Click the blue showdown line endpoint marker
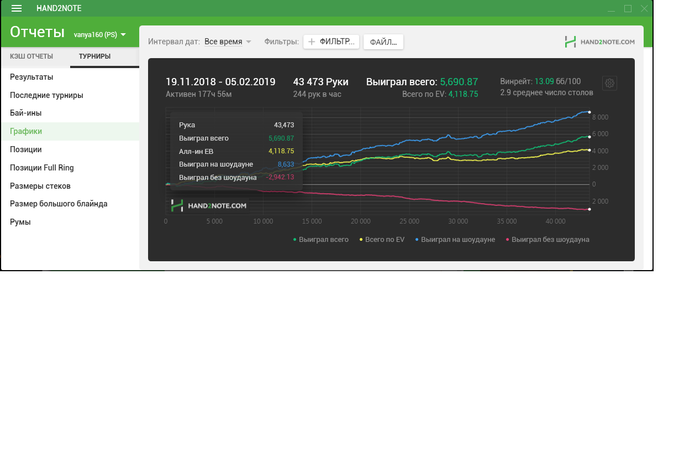Viewport: 700px width, 450px height. coord(589,112)
